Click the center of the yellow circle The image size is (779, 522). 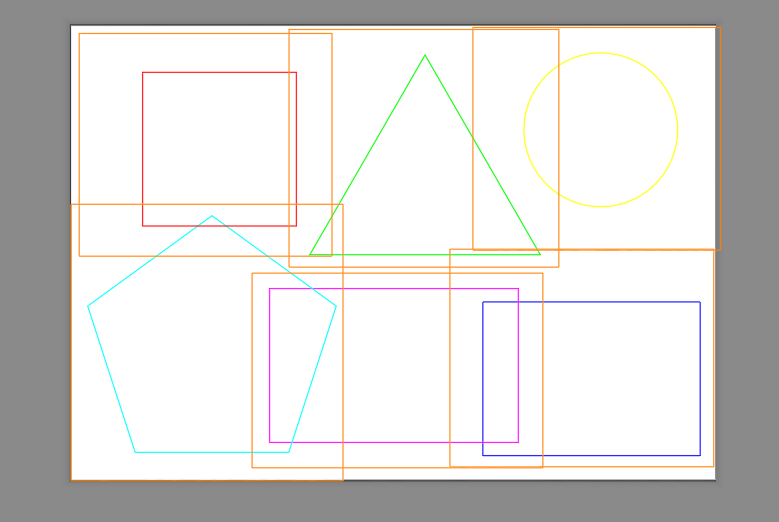tap(601, 130)
